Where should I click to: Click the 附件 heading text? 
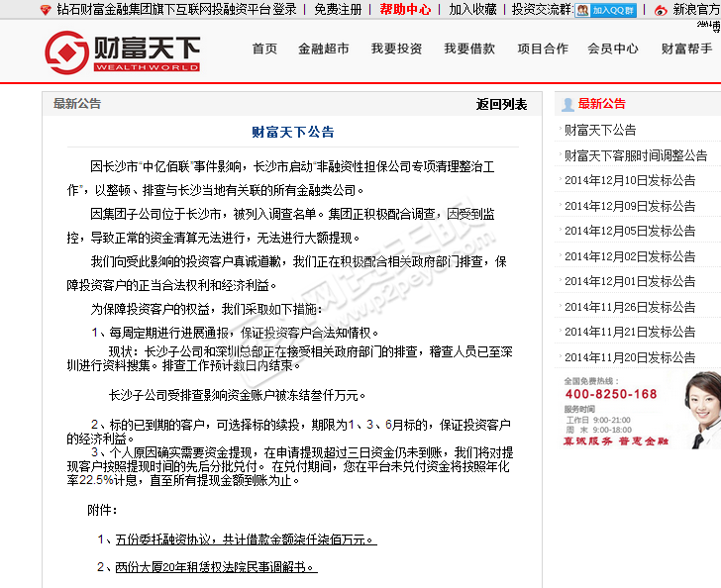pyautogui.click(x=102, y=510)
